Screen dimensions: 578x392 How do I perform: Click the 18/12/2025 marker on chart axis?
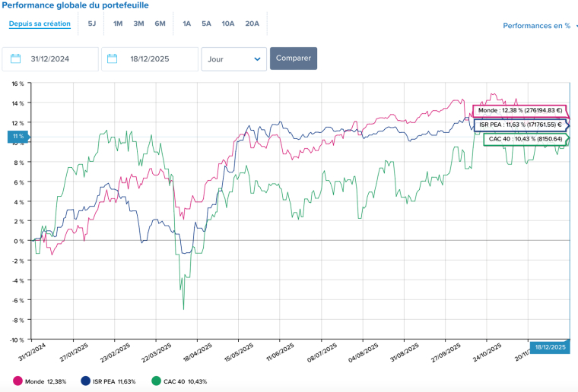click(548, 347)
